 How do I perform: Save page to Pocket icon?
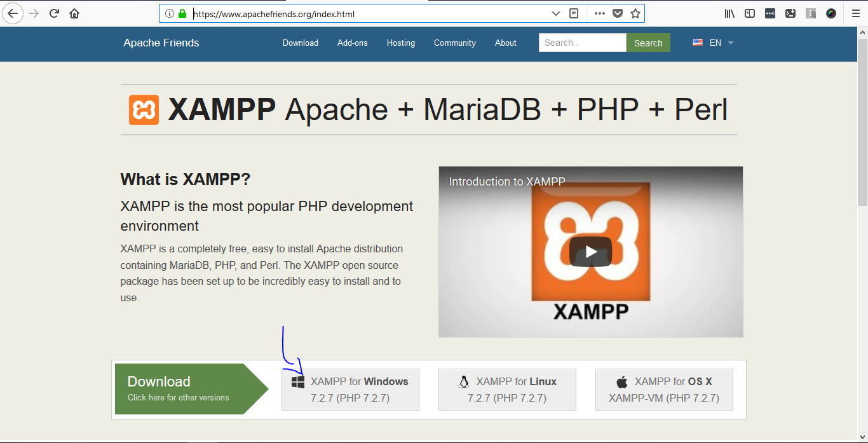(x=618, y=13)
